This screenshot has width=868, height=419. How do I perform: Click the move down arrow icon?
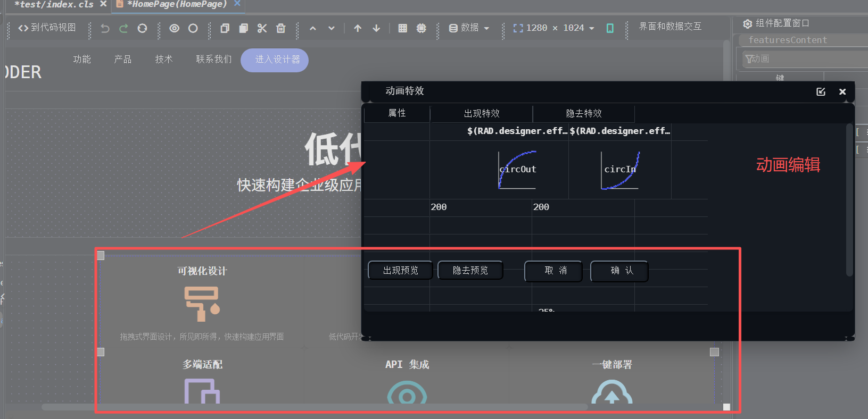click(x=376, y=28)
